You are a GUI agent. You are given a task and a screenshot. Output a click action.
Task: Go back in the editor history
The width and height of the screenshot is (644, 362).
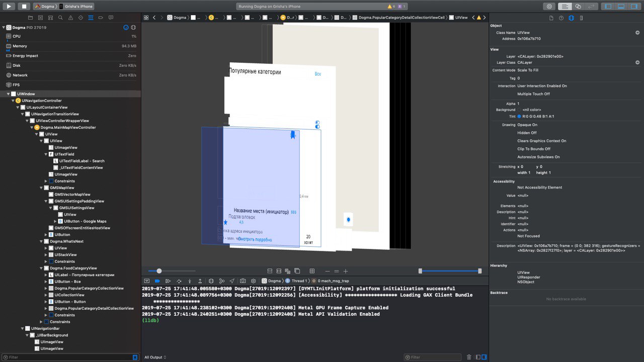click(154, 17)
